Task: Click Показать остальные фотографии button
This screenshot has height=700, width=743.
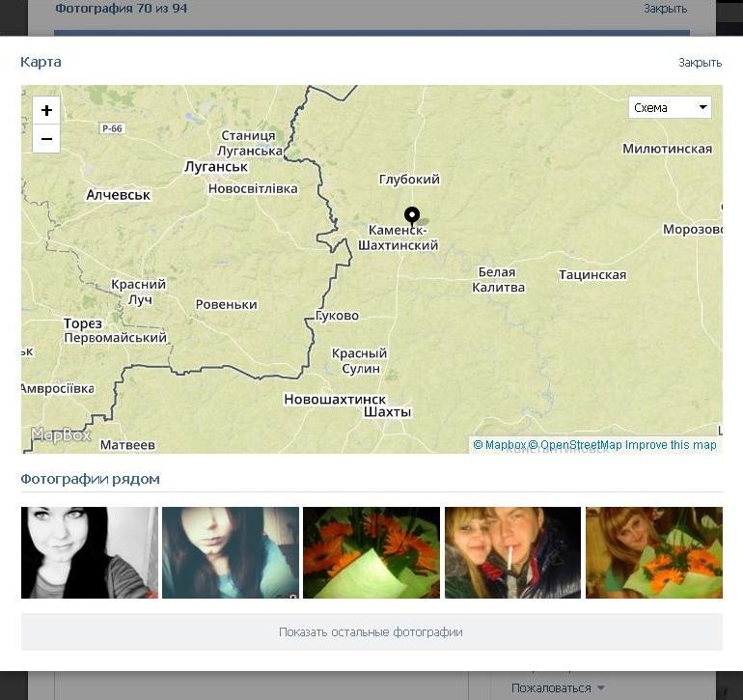Action: point(371,632)
